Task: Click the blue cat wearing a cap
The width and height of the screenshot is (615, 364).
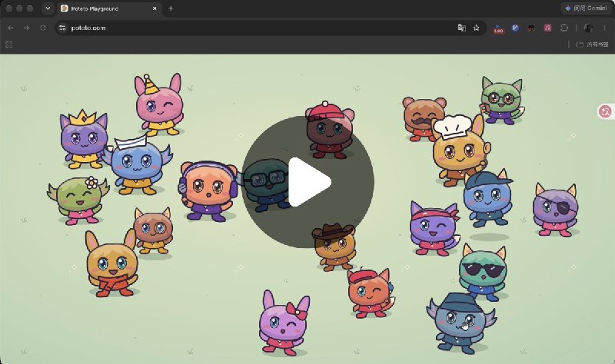Action: click(487, 199)
